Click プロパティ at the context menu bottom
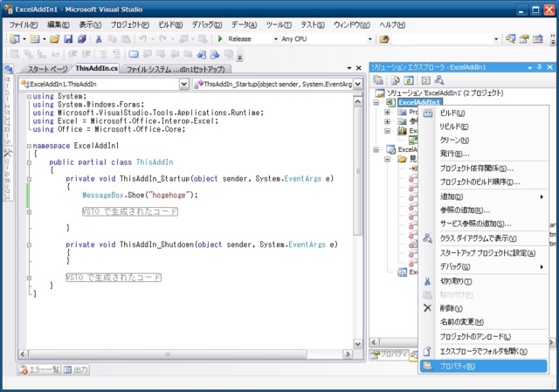Screen dimensions: 559x392 (483, 366)
